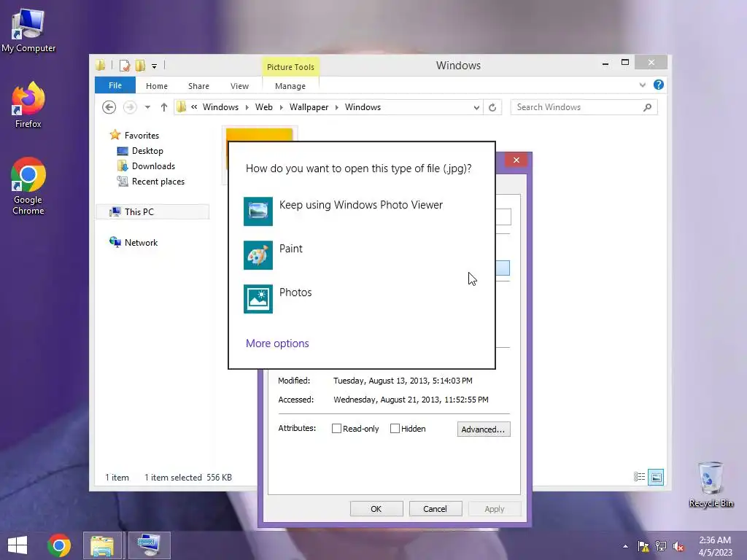The height and width of the screenshot is (560, 747).
Task: Switch to large thumbnails view icon
Action: (656, 477)
